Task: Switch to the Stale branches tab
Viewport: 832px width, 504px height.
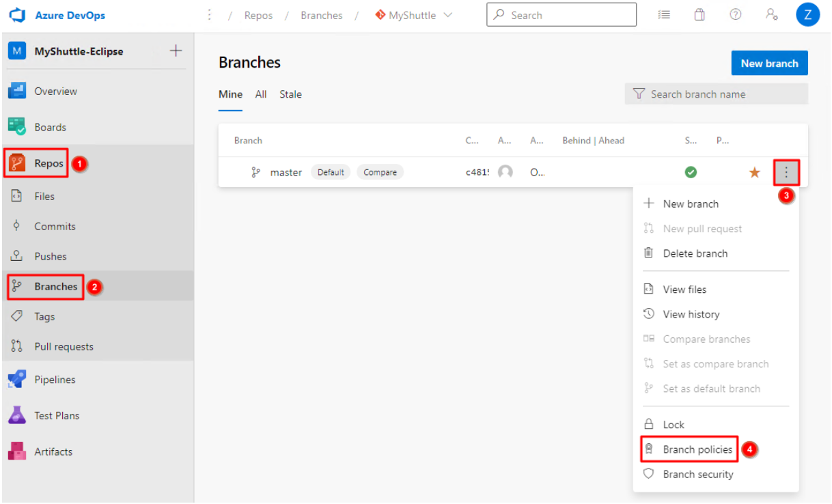Action: point(290,94)
